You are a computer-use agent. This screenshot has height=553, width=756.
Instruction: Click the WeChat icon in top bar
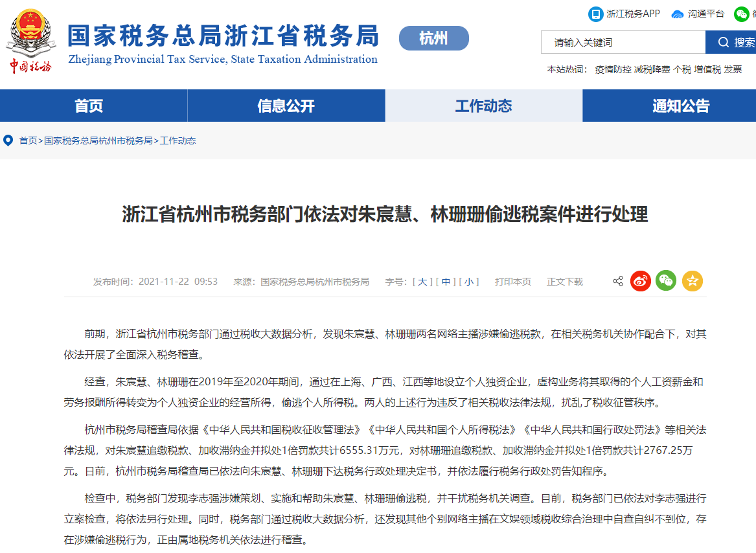click(x=741, y=14)
